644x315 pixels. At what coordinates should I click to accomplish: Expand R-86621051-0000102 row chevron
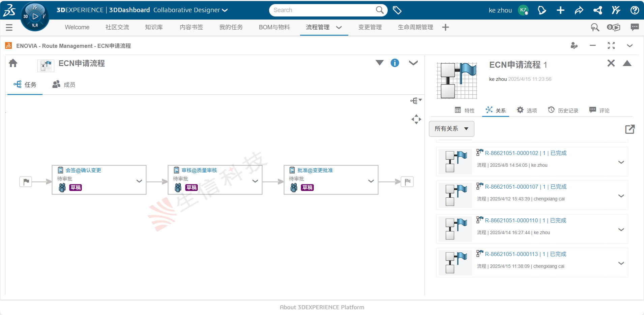tap(621, 162)
